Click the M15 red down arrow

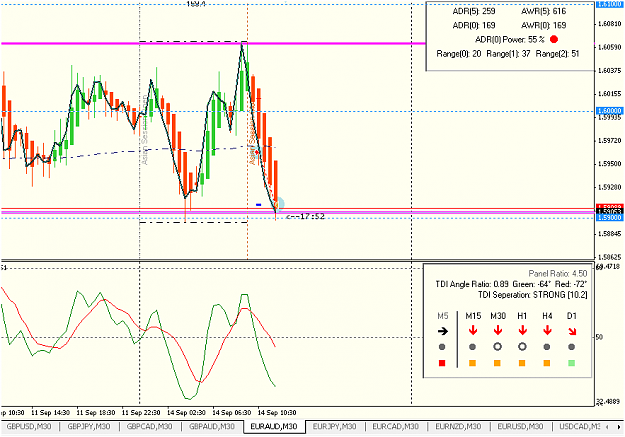pyautogui.click(x=473, y=330)
